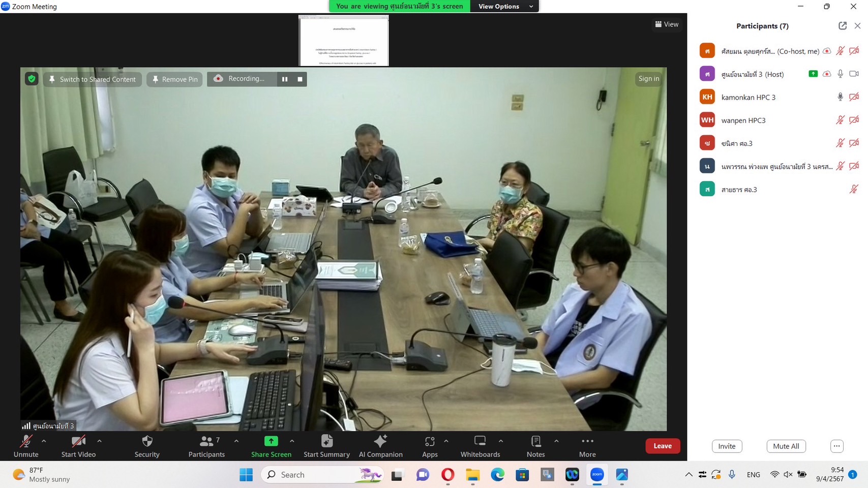Click the Zoom icon in the taskbar
868x488 pixels.
click(x=597, y=475)
